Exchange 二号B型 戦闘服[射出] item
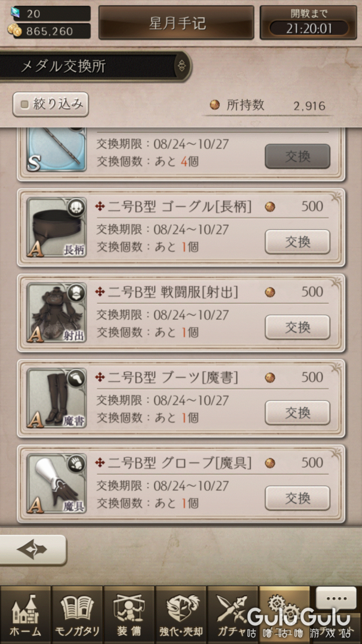Screen dimensions: 362x644 click(297, 327)
